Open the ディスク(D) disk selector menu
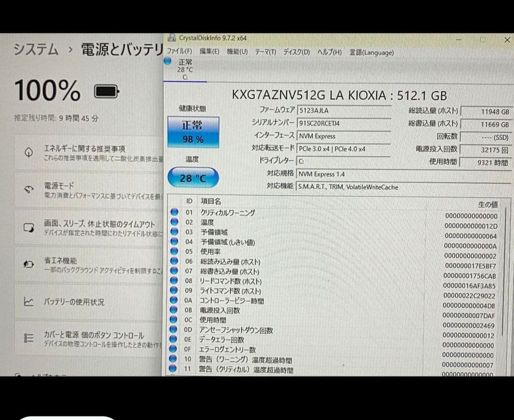 click(x=296, y=52)
